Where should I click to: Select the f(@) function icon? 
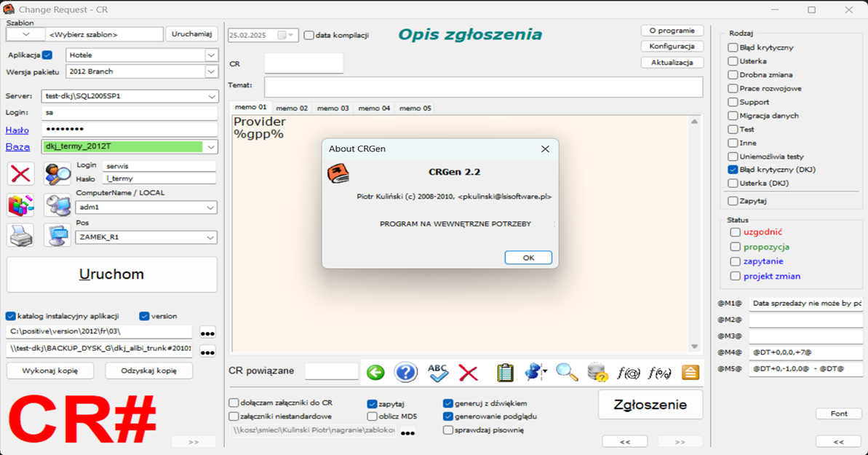click(629, 372)
